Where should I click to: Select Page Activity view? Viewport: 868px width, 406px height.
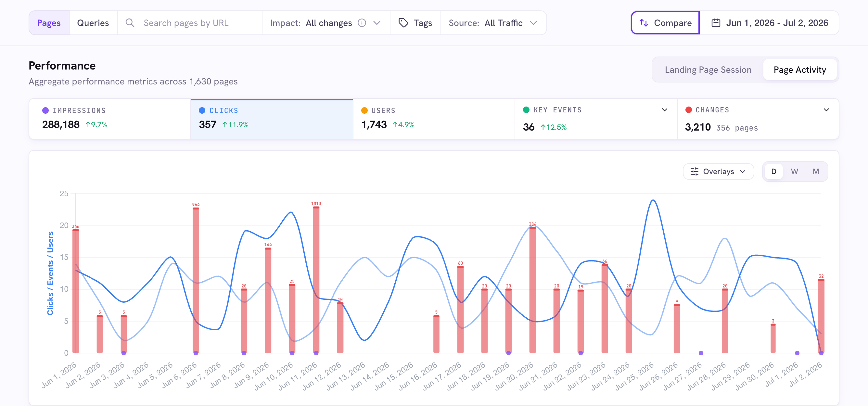(799, 70)
